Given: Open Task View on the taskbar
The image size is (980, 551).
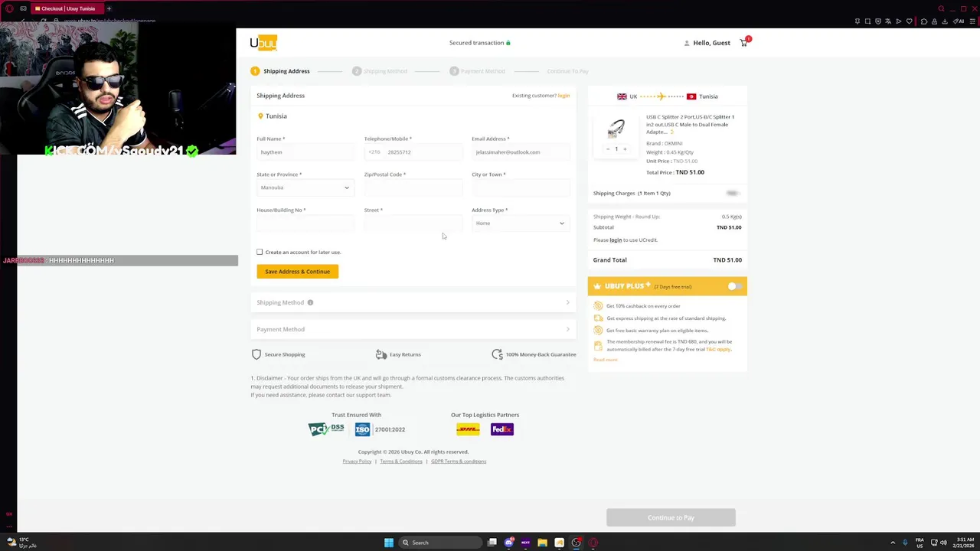Looking at the screenshot, I should click(492, 543).
